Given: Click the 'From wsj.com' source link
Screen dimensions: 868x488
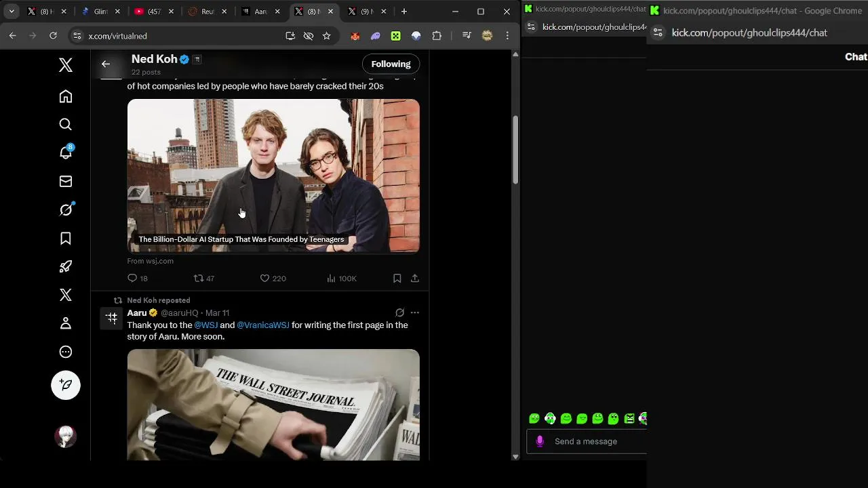Looking at the screenshot, I should [151, 261].
